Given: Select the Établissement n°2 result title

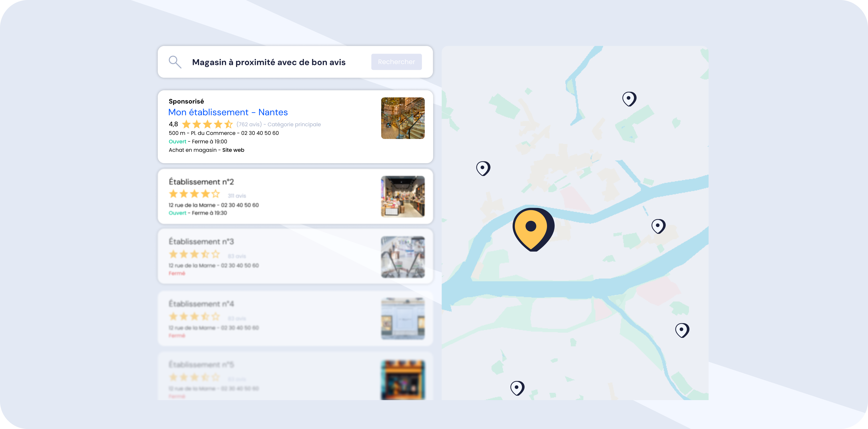Looking at the screenshot, I should [201, 182].
